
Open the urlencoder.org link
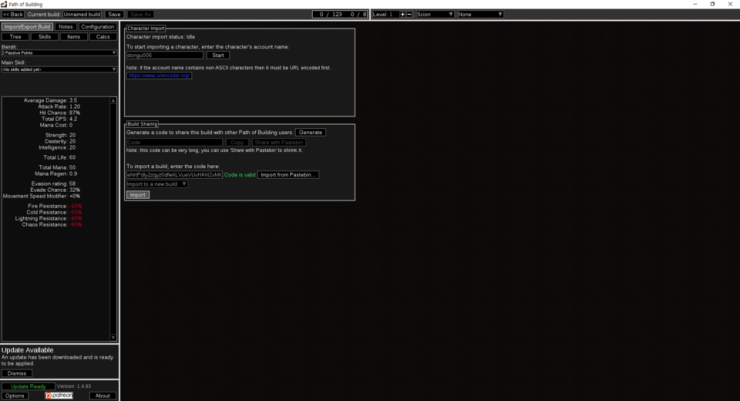click(159, 75)
